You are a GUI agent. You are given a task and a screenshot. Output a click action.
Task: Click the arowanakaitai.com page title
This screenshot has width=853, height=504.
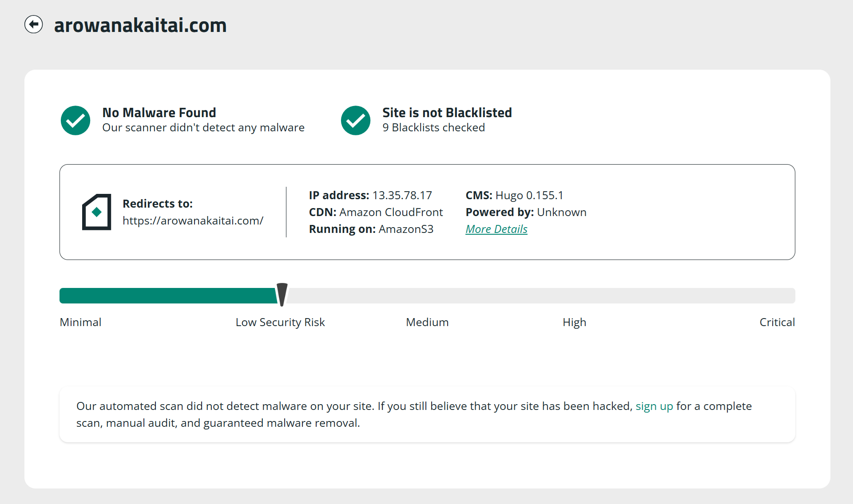point(140,25)
